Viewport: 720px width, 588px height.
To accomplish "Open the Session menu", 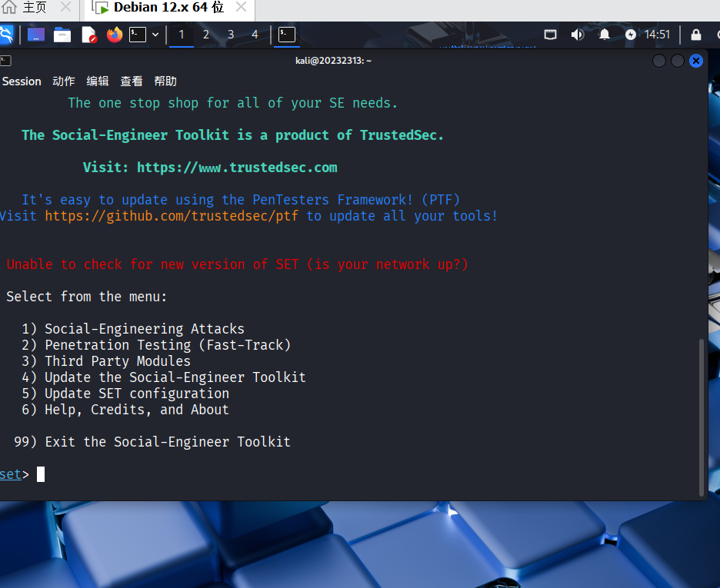I will point(22,81).
